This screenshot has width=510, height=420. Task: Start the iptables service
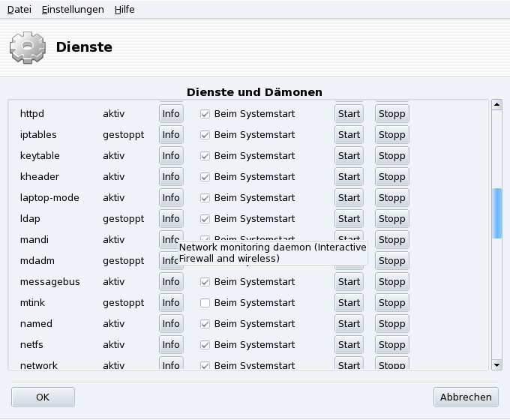[349, 135]
